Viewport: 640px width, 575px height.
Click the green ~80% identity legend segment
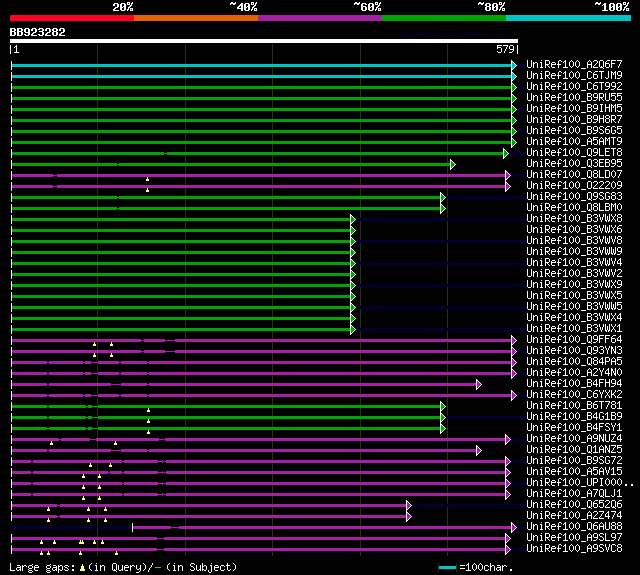click(x=444, y=18)
